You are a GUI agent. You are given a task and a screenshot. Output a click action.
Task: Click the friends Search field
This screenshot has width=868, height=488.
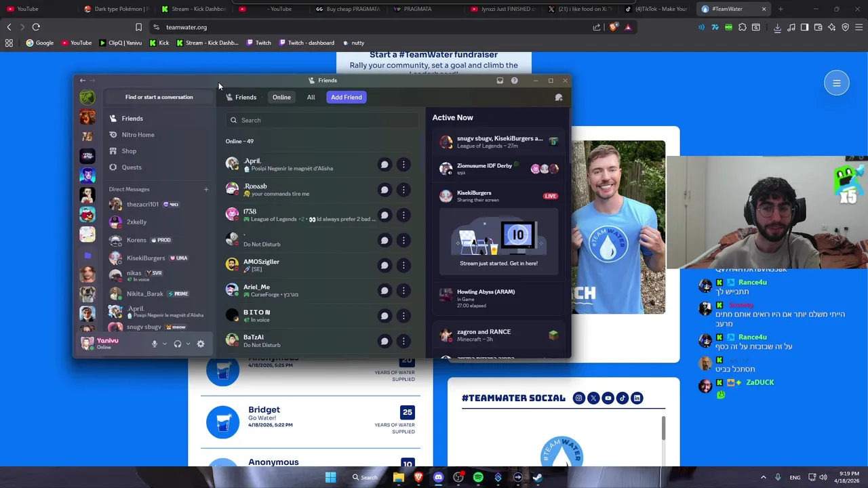coord(323,120)
